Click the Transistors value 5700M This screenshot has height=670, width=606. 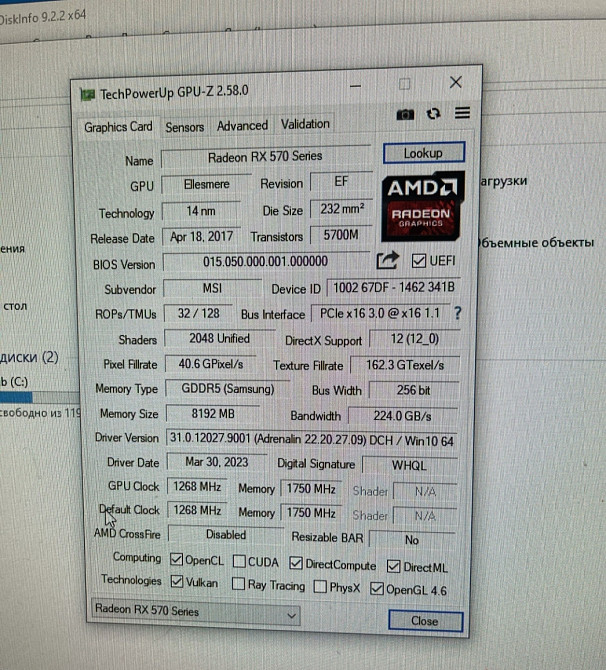point(341,235)
